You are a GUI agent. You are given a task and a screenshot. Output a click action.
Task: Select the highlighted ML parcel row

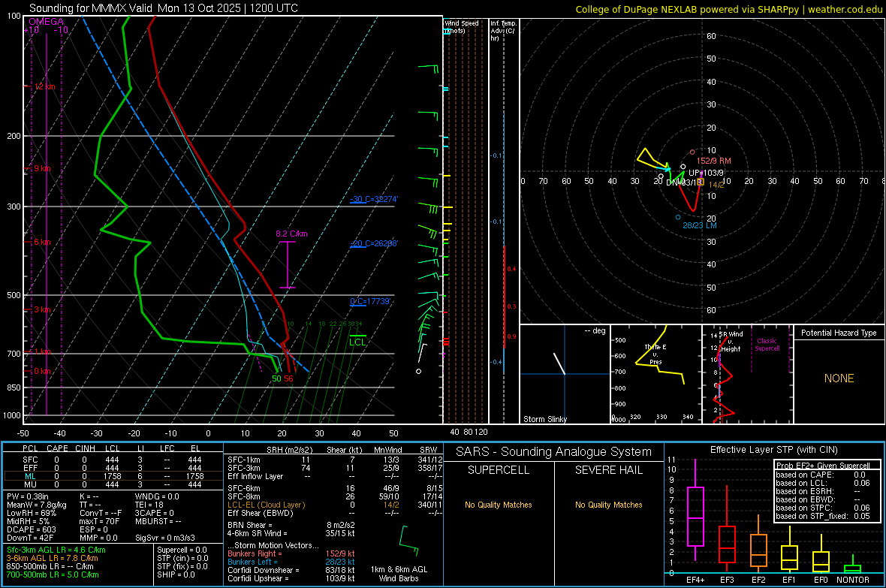(112, 476)
